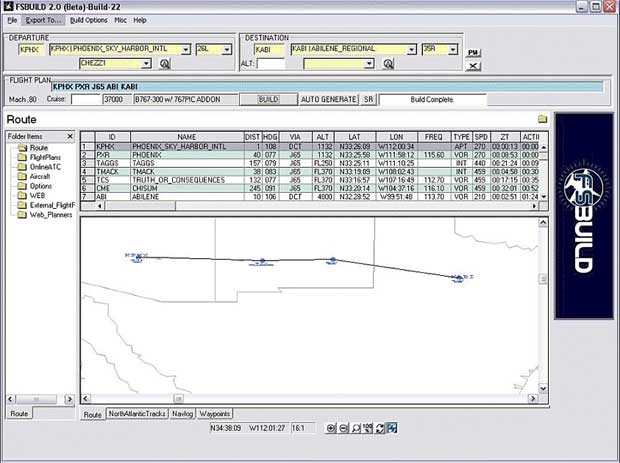The height and width of the screenshot is (463, 620).
Task: Expand the departure runway 26L dropdown
Action: click(x=227, y=49)
